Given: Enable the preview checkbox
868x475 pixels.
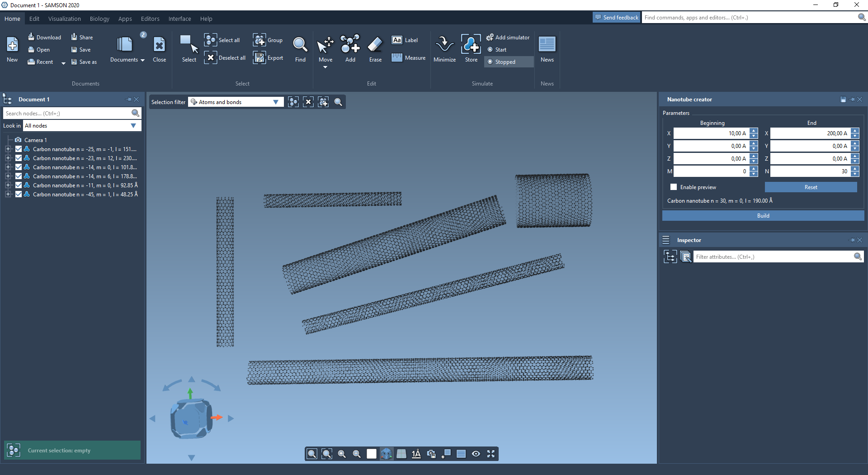Looking at the screenshot, I should pyautogui.click(x=674, y=187).
